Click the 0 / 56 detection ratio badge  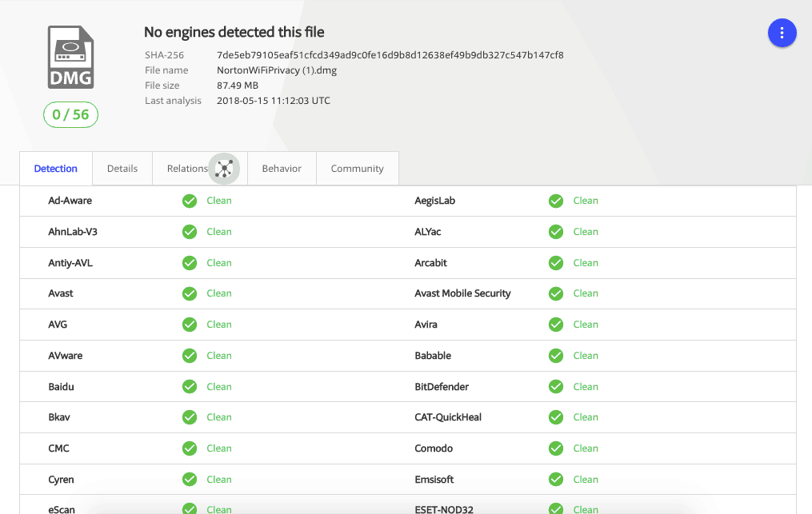(x=71, y=114)
